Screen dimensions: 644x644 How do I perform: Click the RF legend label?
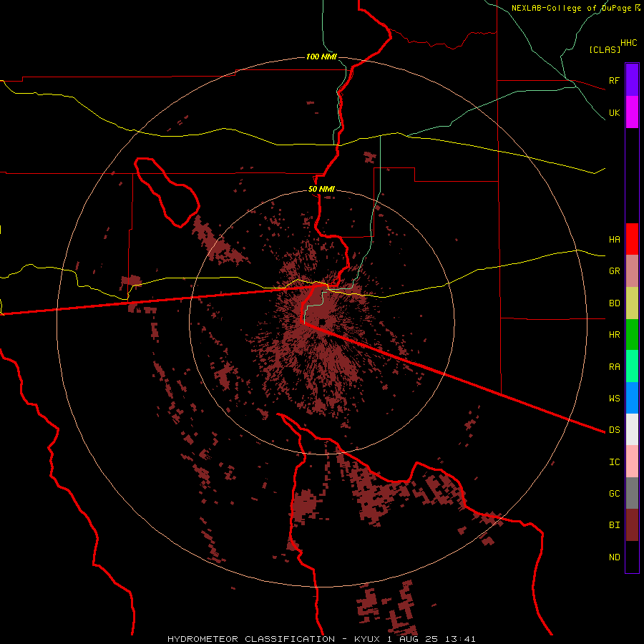(614, 80)
